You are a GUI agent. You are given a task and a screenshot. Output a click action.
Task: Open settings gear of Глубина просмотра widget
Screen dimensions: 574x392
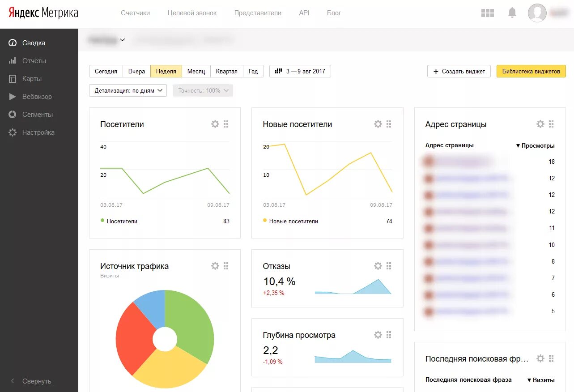tap(378, 335)
